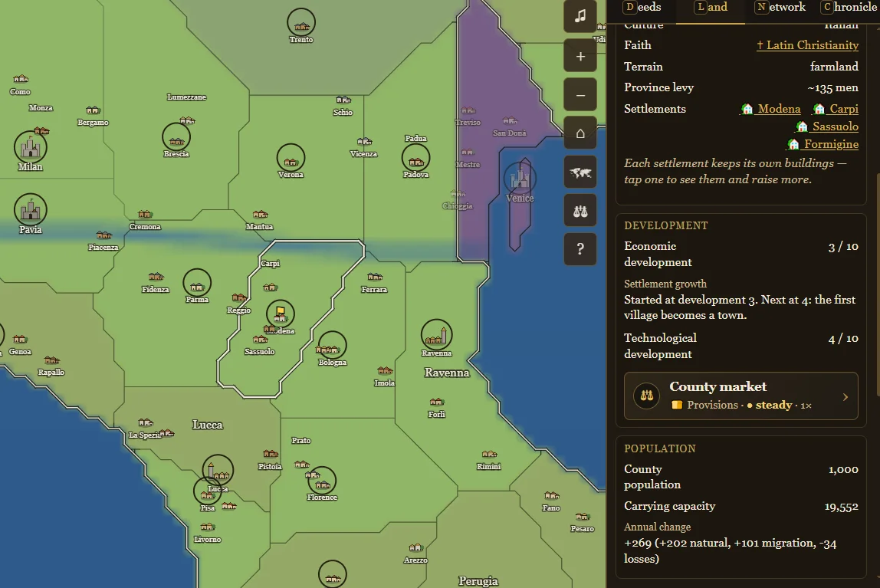Open the world map view button

pos(580,172)
